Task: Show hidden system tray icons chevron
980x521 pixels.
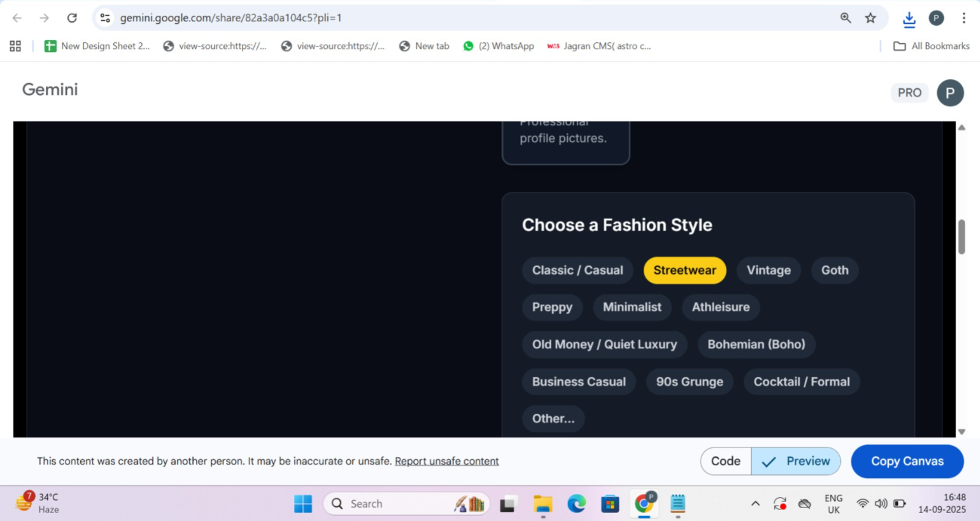Action: tap(755, 504)
